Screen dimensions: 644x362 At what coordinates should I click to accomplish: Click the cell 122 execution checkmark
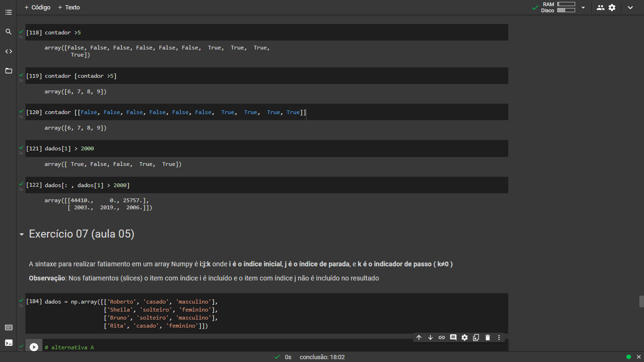pos(21,184)
